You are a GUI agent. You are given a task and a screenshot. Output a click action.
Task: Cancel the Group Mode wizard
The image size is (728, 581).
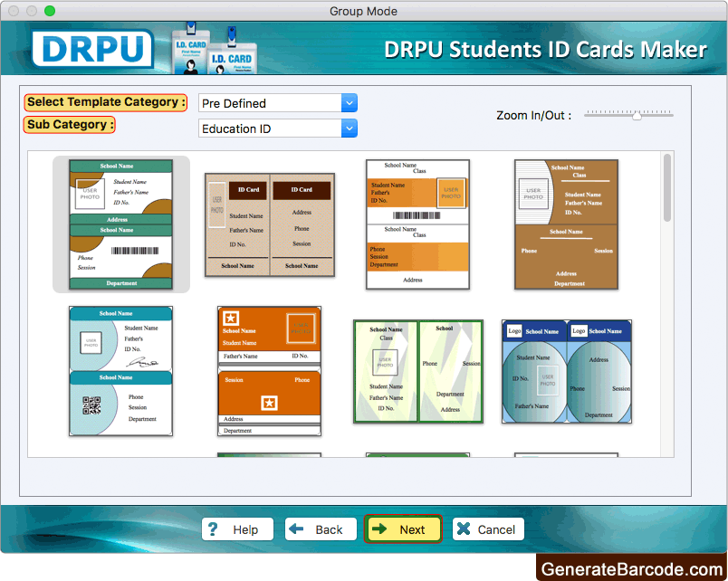pyautogui.click(x=488, y=529)
